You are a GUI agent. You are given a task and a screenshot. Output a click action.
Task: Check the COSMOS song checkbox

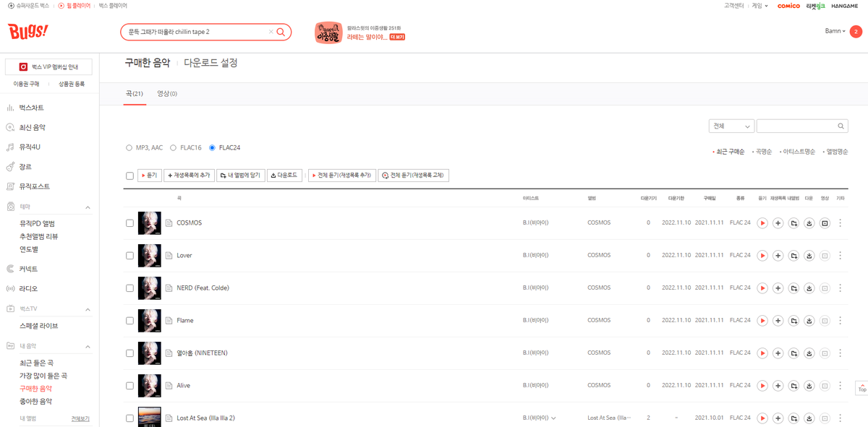pos(129,223)
